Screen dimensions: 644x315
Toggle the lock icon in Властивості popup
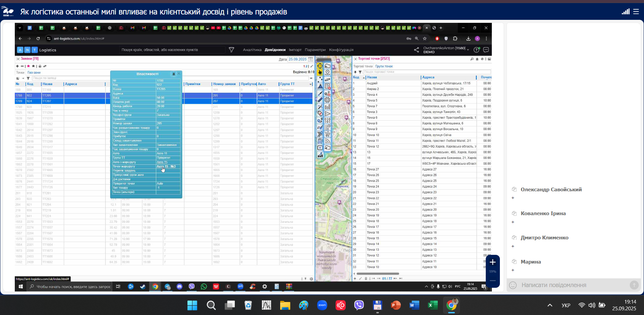(174, 74)
